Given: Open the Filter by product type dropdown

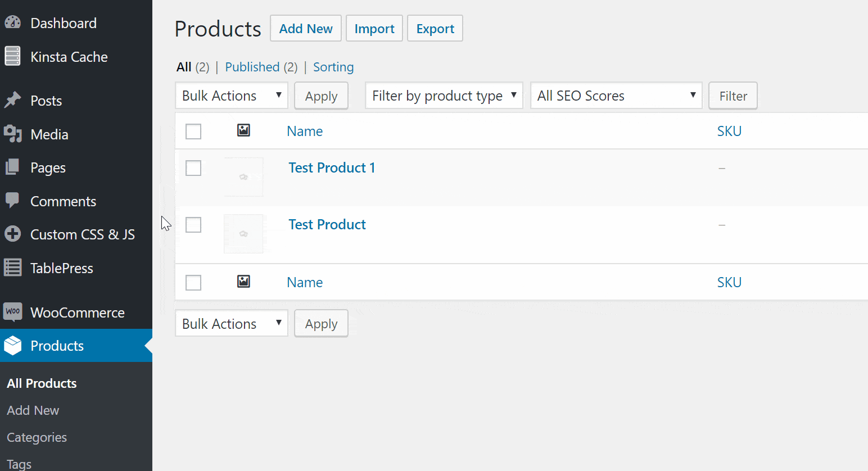Looking at the screenshot, I should click(x=444, y=96).
